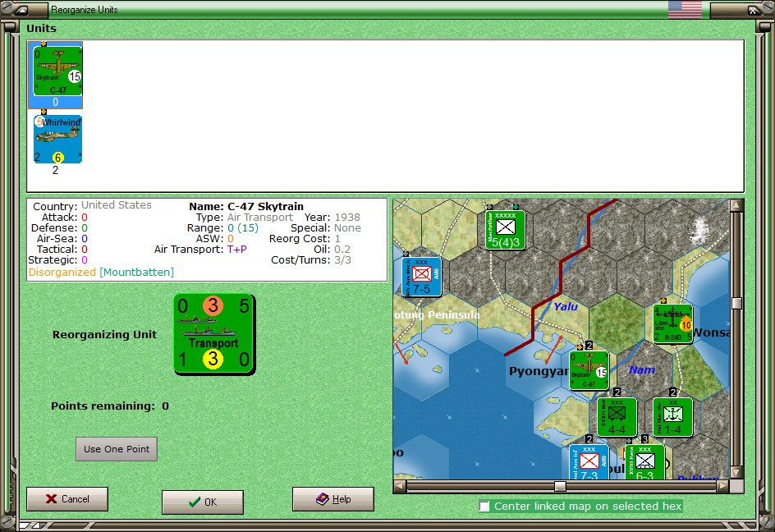Select the blue Australian 7-5 corps unit on map
The height and width of the screenshot is (532, 775).
point(422,277)
